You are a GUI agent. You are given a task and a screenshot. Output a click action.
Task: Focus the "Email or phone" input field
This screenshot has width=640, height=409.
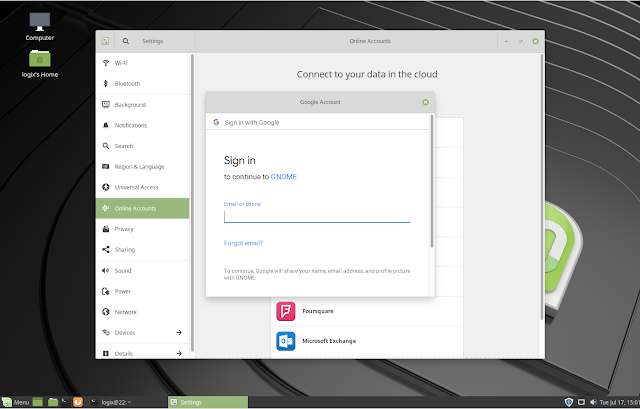[x=317, y=215]
